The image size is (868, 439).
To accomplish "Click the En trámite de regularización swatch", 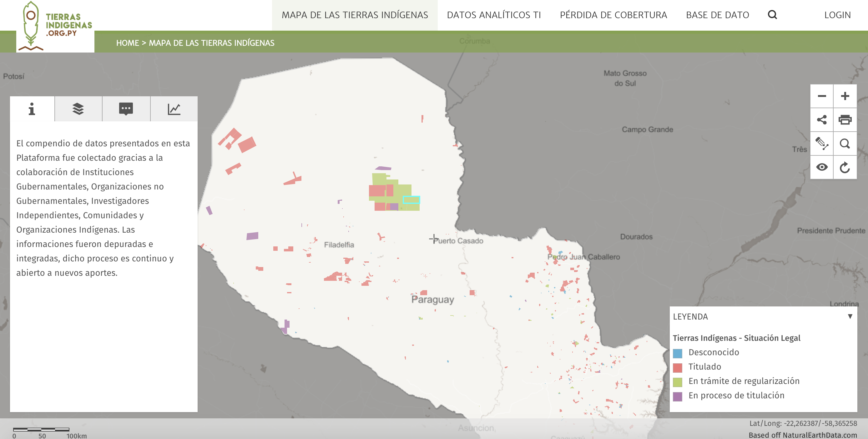I will (677, 382).
